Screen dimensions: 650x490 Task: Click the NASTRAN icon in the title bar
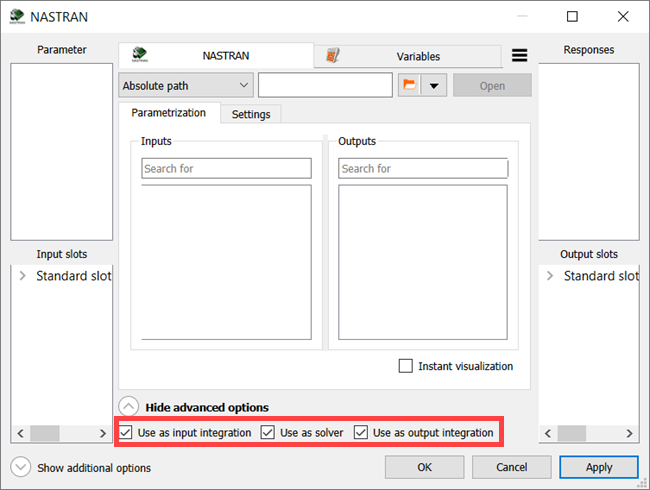click(17, 17)
